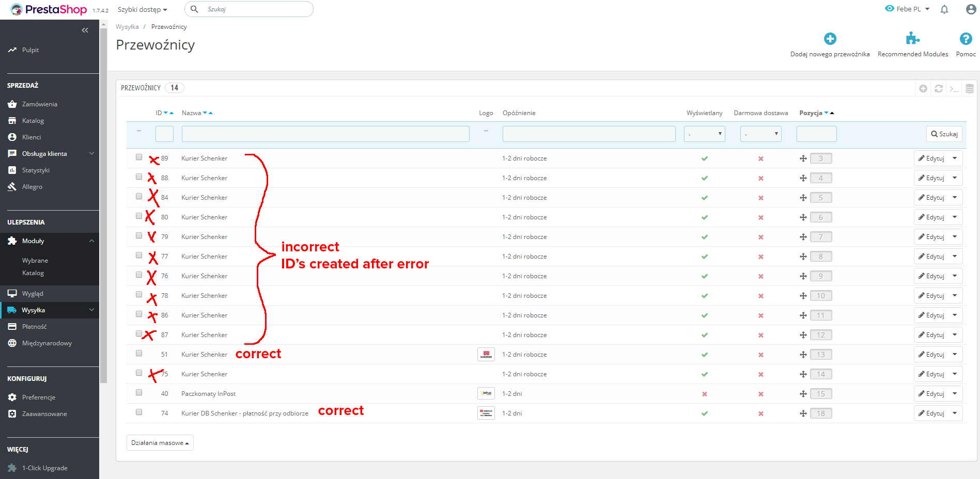Select checkbox for carrier ID 88

(x=139, y=177)
